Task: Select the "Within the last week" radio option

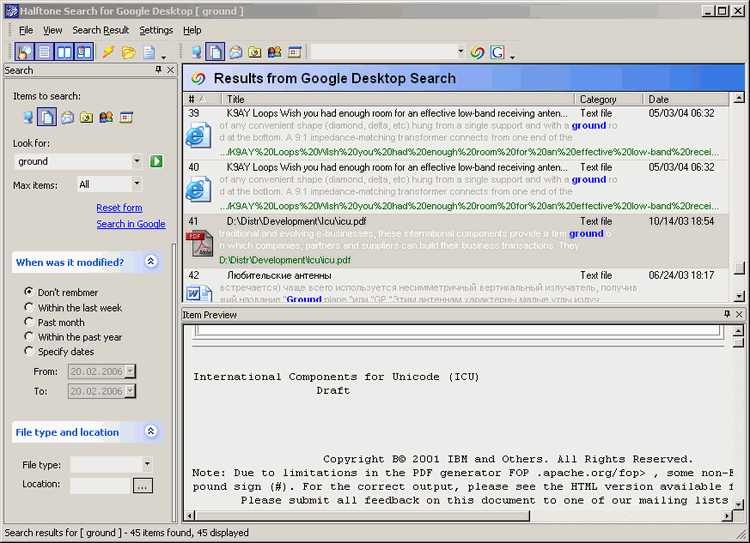Action: point(29,308)
